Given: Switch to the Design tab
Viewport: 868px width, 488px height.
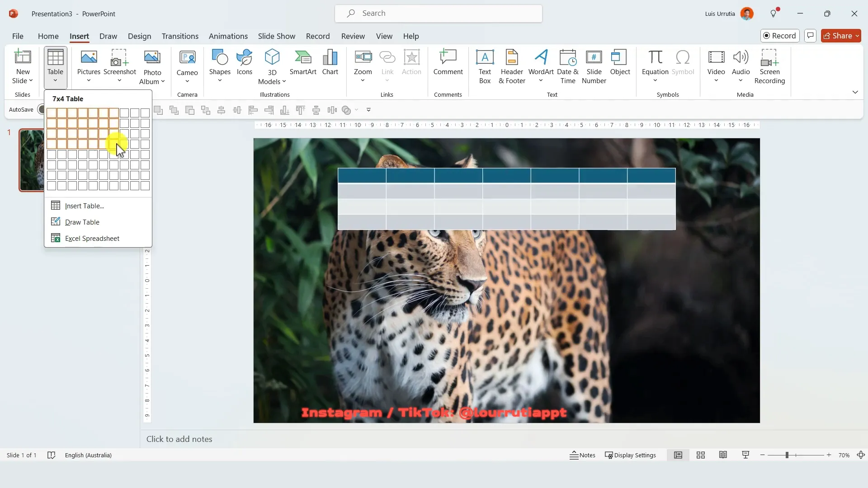Looking at the screenshot, I should 139,36.
